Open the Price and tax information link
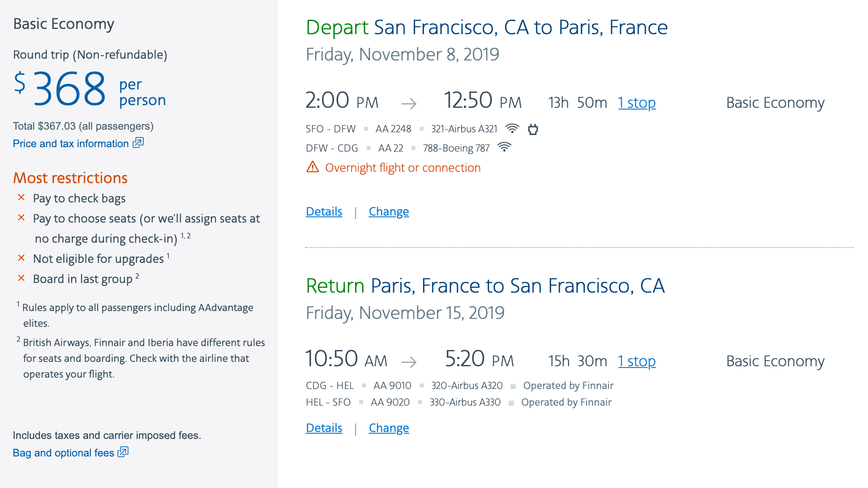The width and height of the screenshot is (868, 488). point(71,144)
